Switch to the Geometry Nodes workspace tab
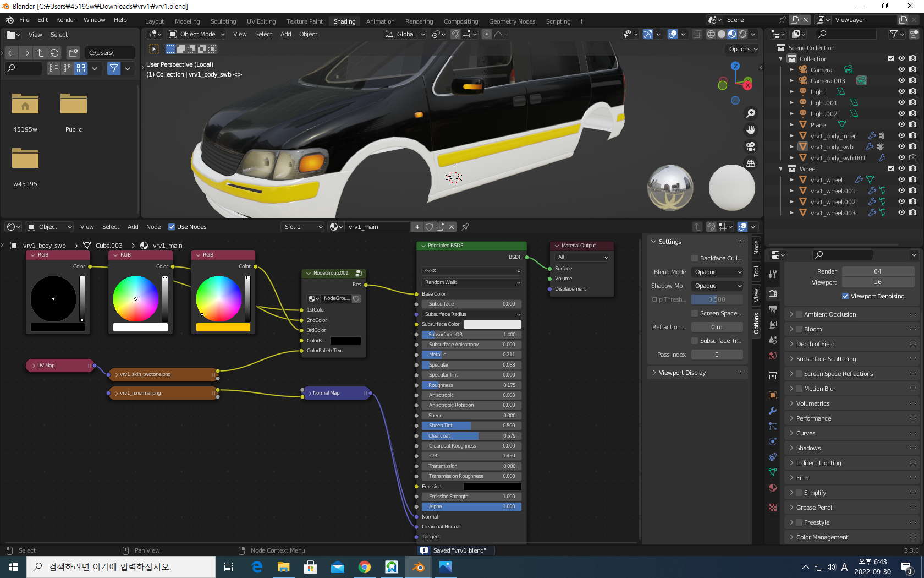Screen dimensions: 924x578 pyautogui.click(x=512, y=21)
